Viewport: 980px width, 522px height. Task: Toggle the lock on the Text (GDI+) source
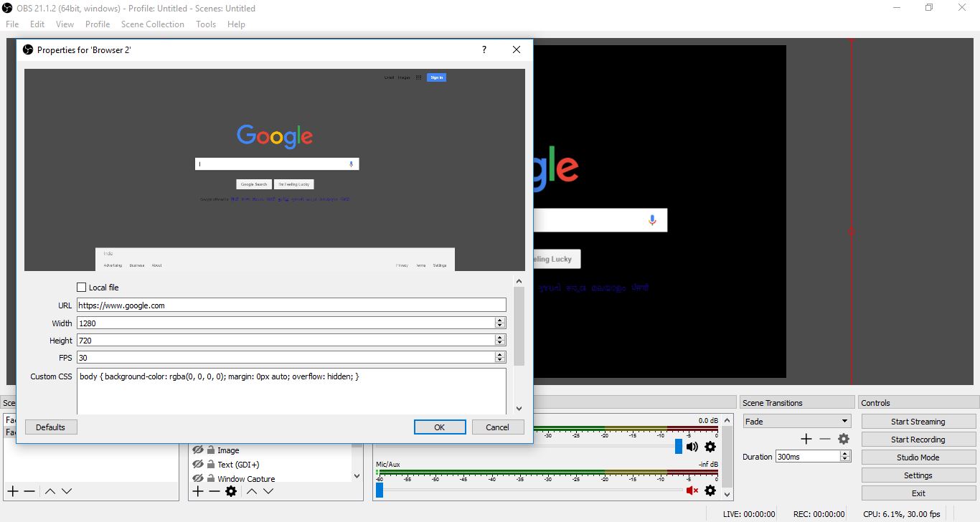(211, 465)
